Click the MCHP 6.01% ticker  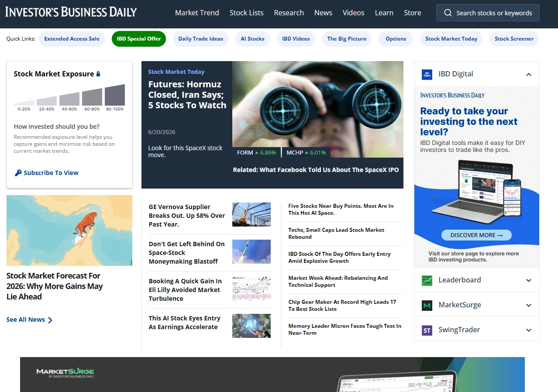[306, 153]
